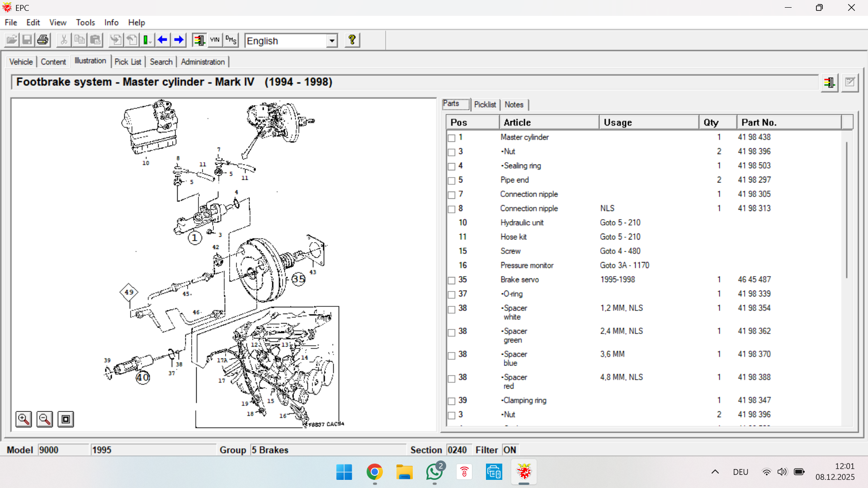Open the English language dropdown
Image resolution: width=868 pixels, height=488 pixels.
[x=332, y=41]
